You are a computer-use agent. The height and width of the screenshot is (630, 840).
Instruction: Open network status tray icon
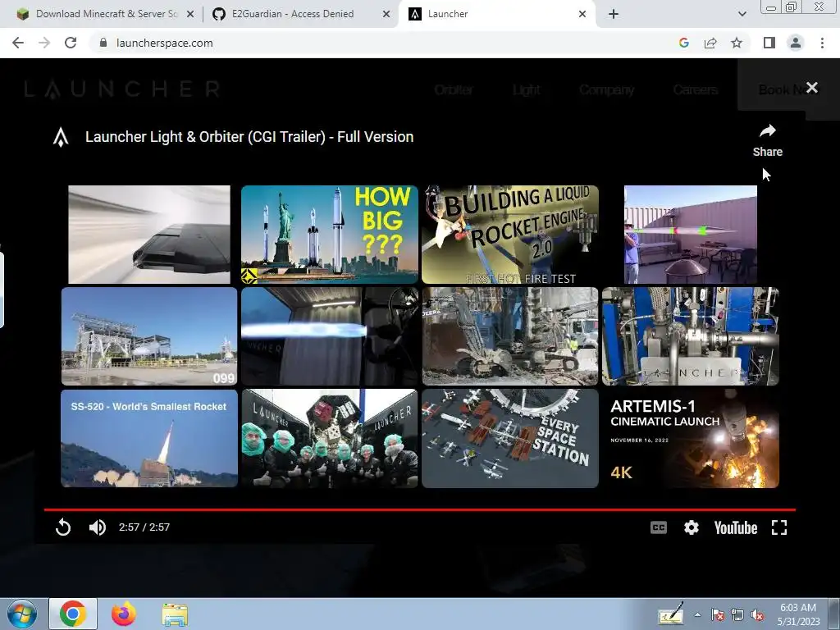tap(737, 615)
